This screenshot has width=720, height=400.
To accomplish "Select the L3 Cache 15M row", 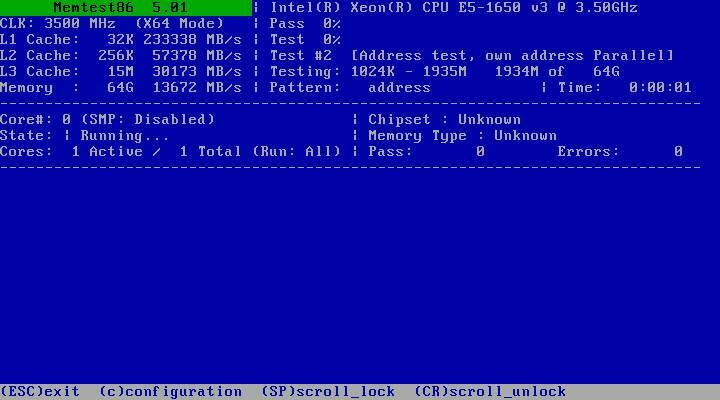I will (x=121, y=72).
